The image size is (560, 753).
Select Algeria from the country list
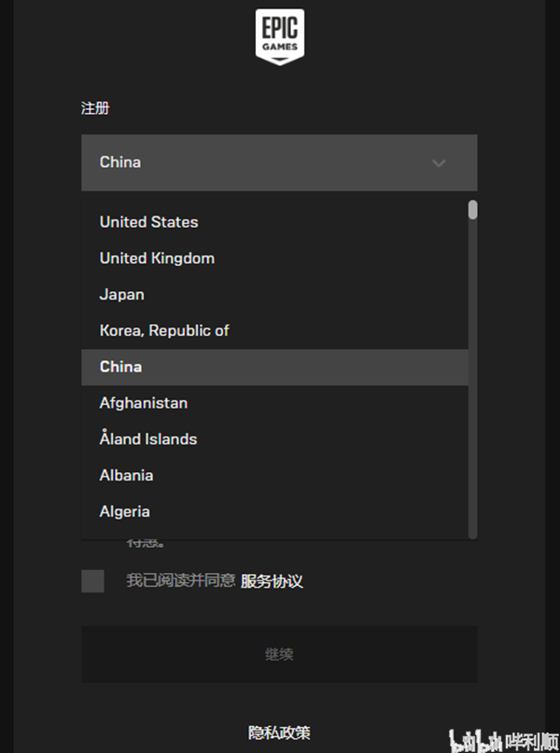coord(274,512)
